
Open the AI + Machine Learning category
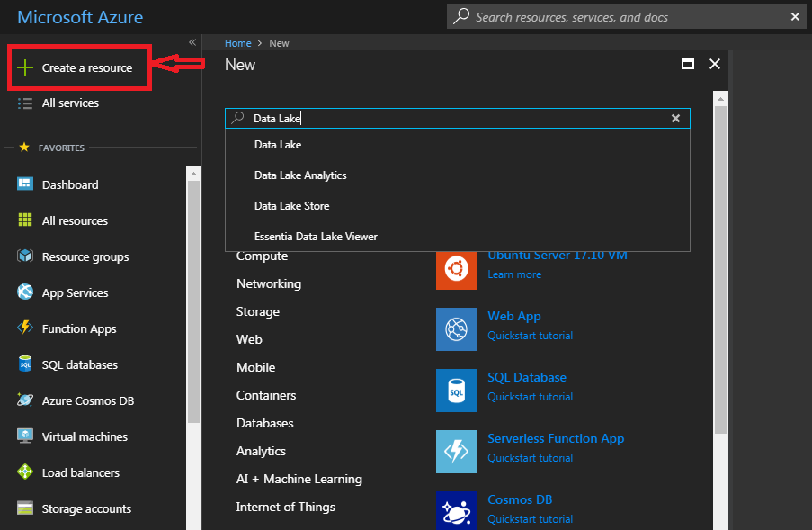299,480
